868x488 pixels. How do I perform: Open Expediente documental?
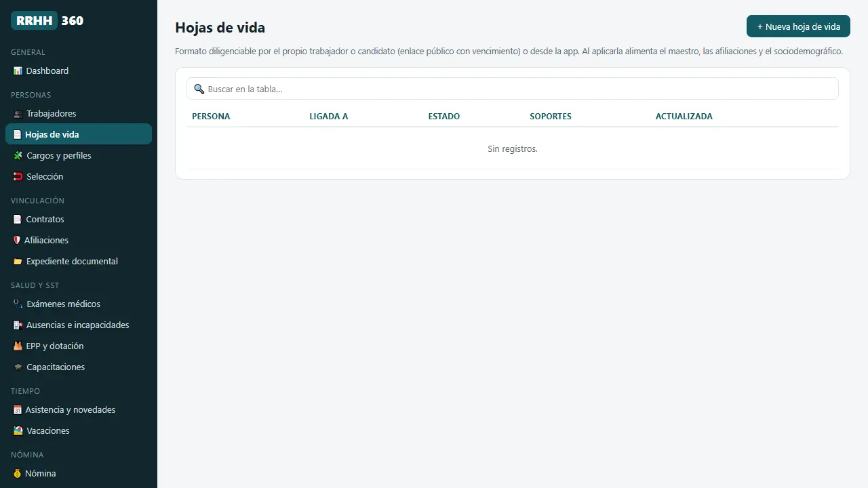(79, 261)
